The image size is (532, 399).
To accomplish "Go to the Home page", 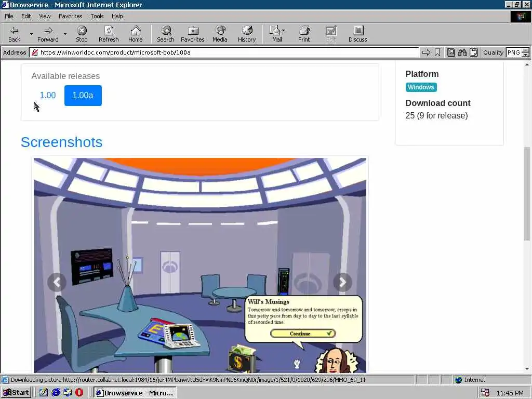I will [136, 34].
